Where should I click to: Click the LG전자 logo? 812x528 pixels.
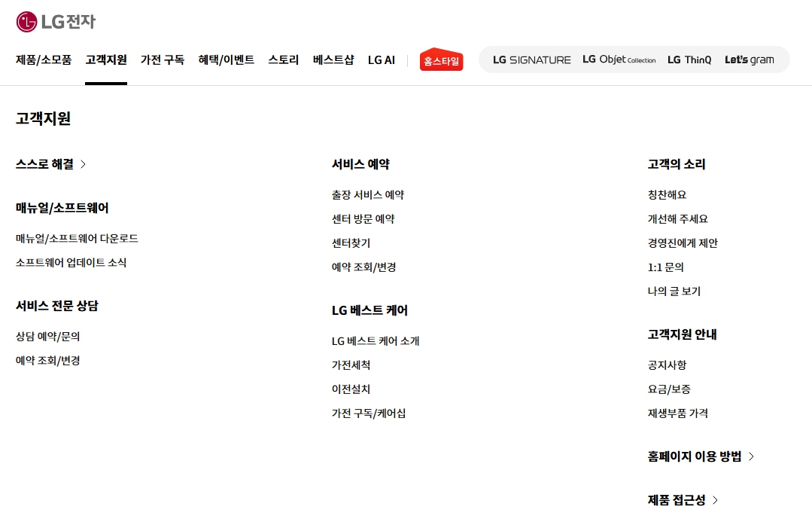(55, 22)
